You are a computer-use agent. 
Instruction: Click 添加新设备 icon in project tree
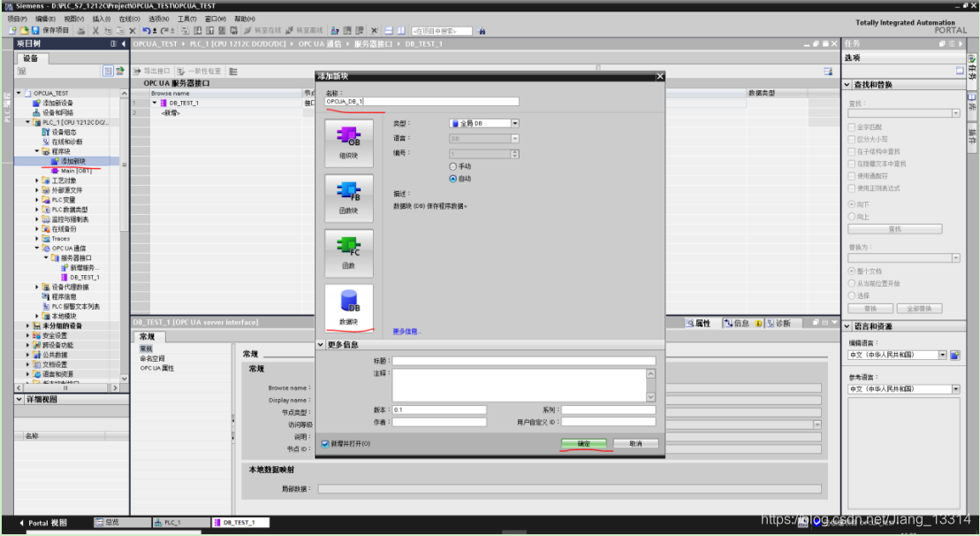[36, 103]
